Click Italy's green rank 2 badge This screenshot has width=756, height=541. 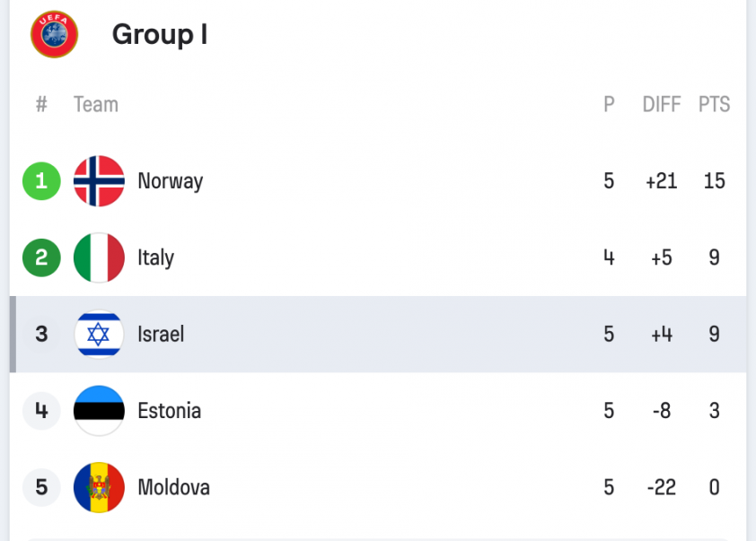(41, 258)
